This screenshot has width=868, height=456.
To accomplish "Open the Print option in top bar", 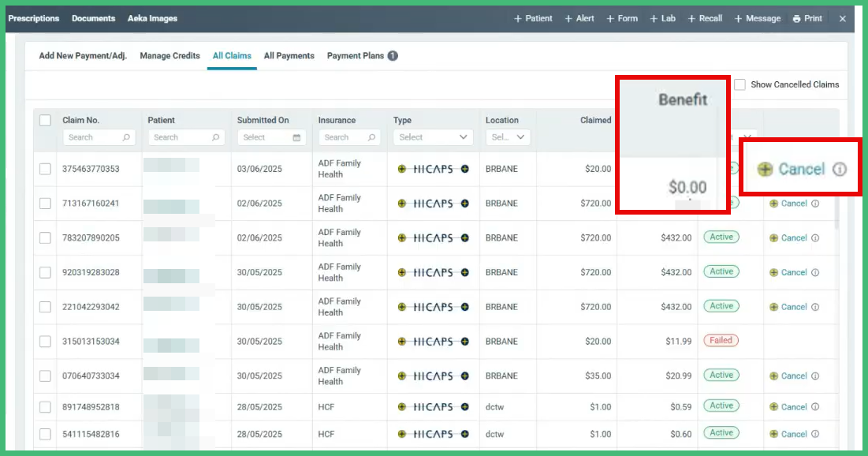I will (807, 18).
